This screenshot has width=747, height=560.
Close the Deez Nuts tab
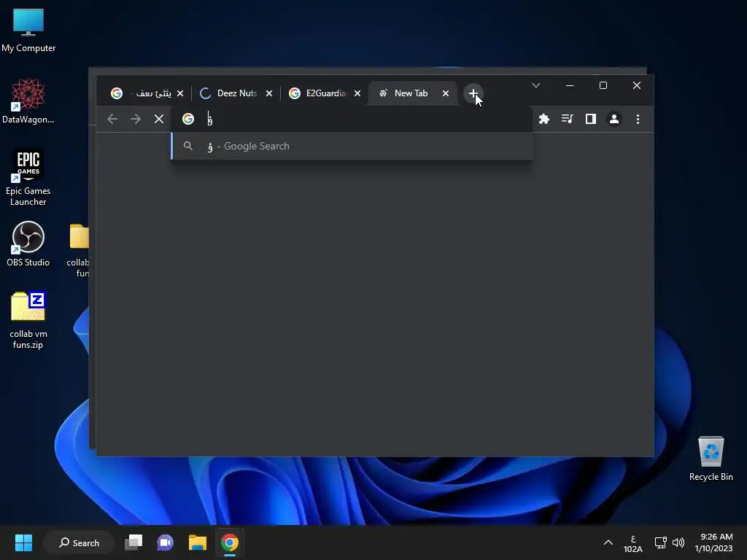point(269,93)
